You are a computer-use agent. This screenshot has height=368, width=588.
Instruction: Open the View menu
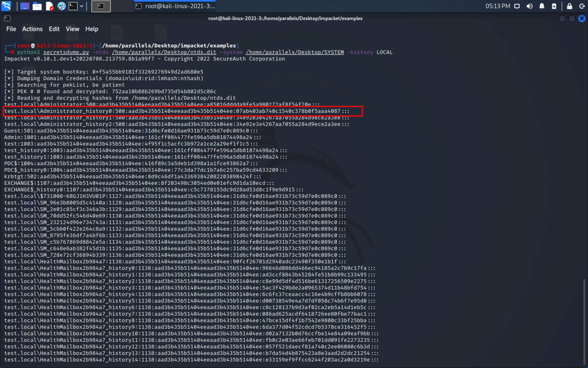tap(73, 29)
